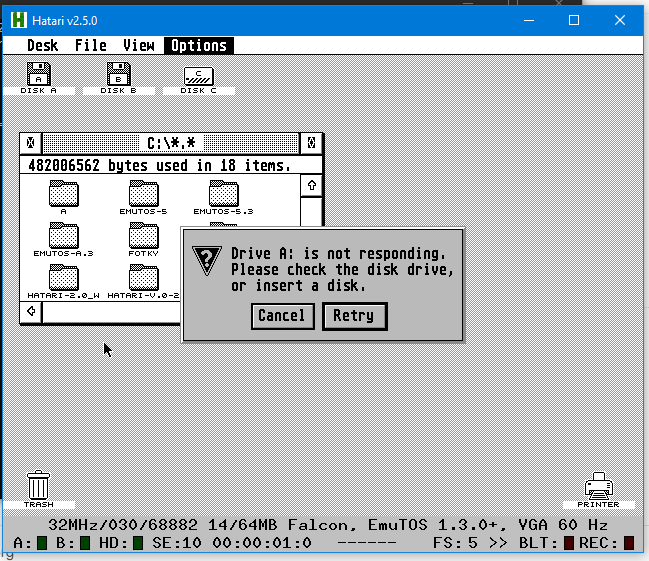649x561 pixels.
Task: Minimize the Hatari v2.5.0 window
Action: (529, 20)
